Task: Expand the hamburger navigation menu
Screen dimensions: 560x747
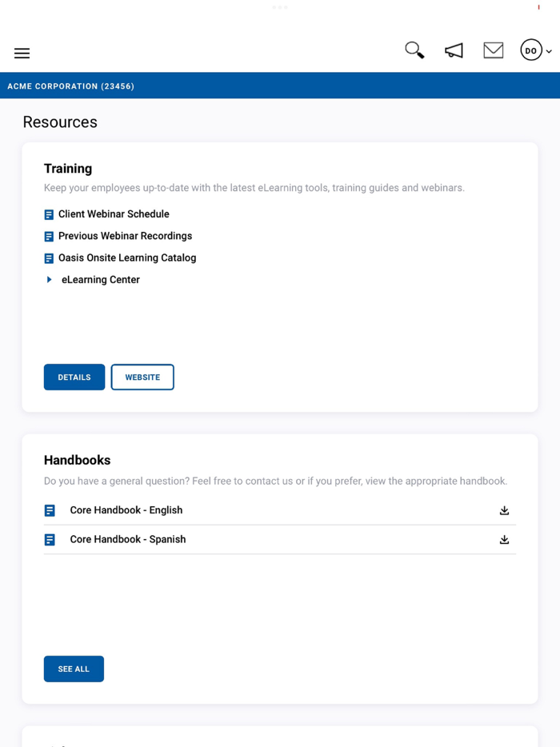Action: 22,53
